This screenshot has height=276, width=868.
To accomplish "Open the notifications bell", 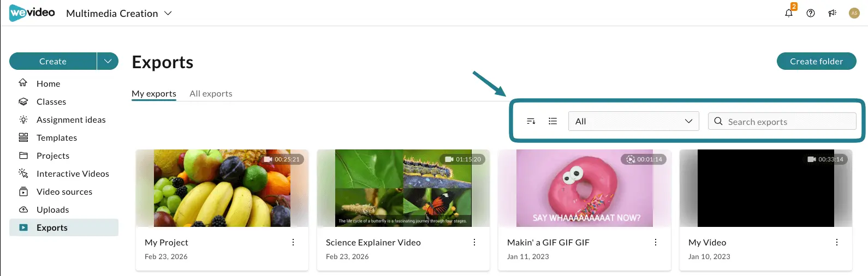I will coord(789,13).
